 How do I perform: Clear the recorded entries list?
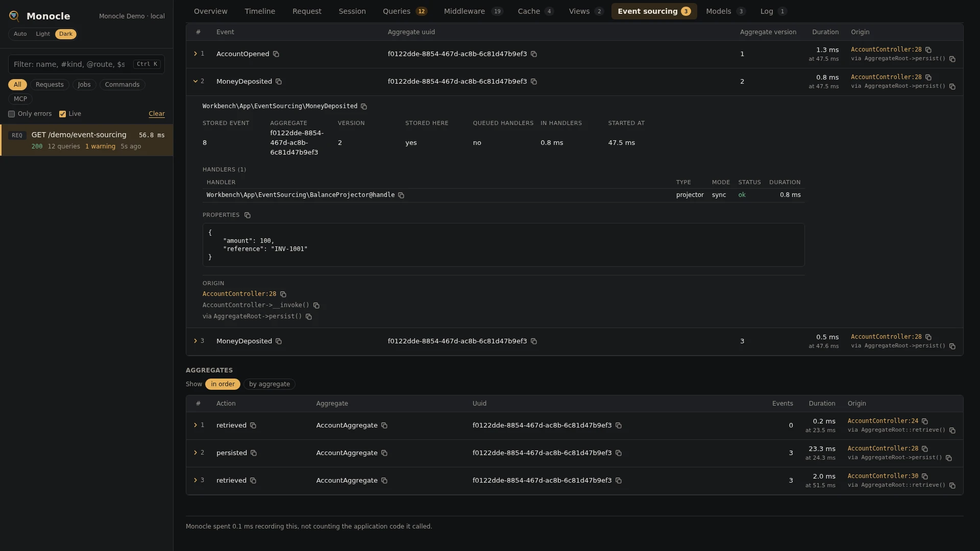click(157, 114)
